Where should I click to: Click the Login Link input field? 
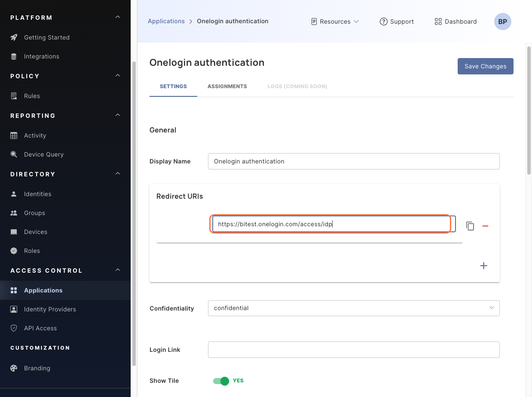pyautogui.click(x=354, y=350)
